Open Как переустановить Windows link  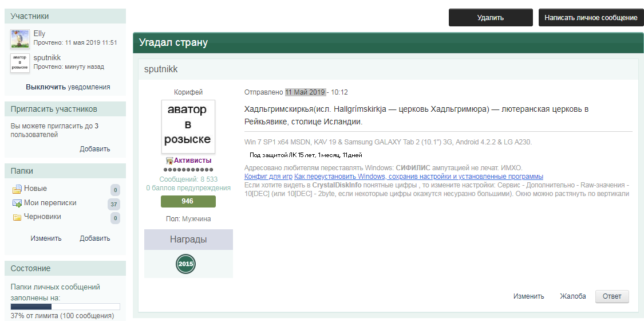(x=418, y=177)
